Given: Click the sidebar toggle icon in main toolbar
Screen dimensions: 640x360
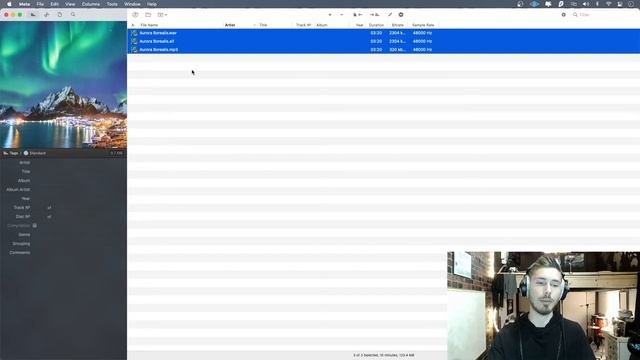Looking at the screenshot, I should [x=135, y=15].
